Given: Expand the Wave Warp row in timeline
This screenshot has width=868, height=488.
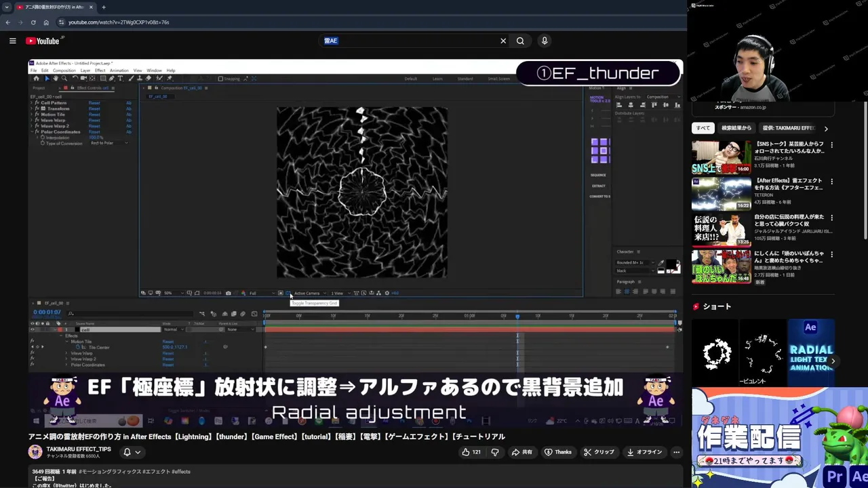Looking at the screenshot, I should point(66,353).
